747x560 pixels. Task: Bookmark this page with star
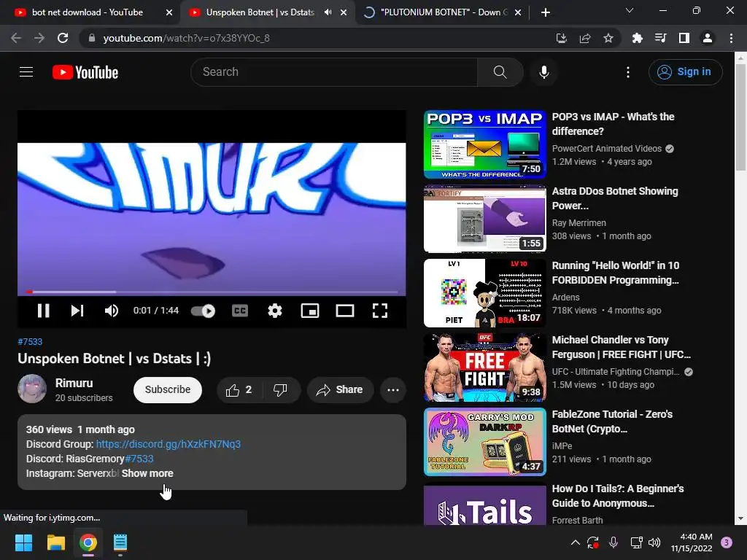click(608, 38)
